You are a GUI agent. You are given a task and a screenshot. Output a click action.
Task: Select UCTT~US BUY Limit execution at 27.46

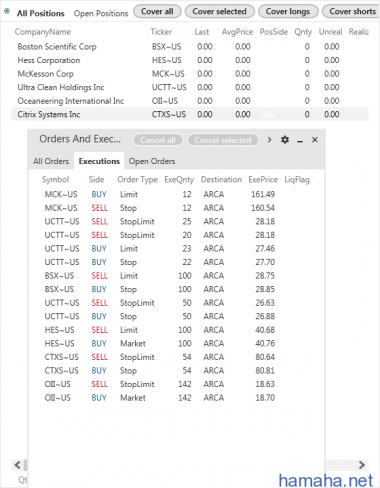click(x=177, y=249)
